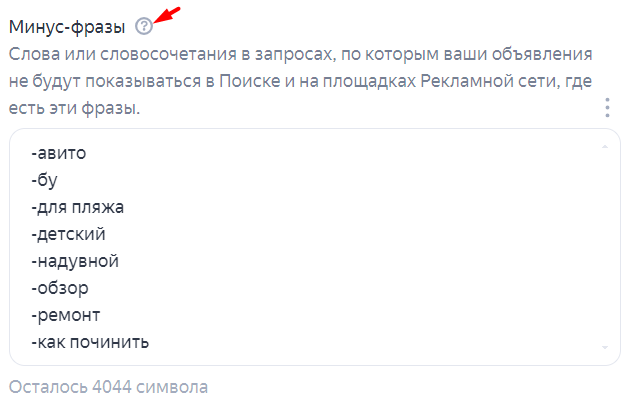Click the textarea scrollbar track between arrows

(x=605, y=247)
